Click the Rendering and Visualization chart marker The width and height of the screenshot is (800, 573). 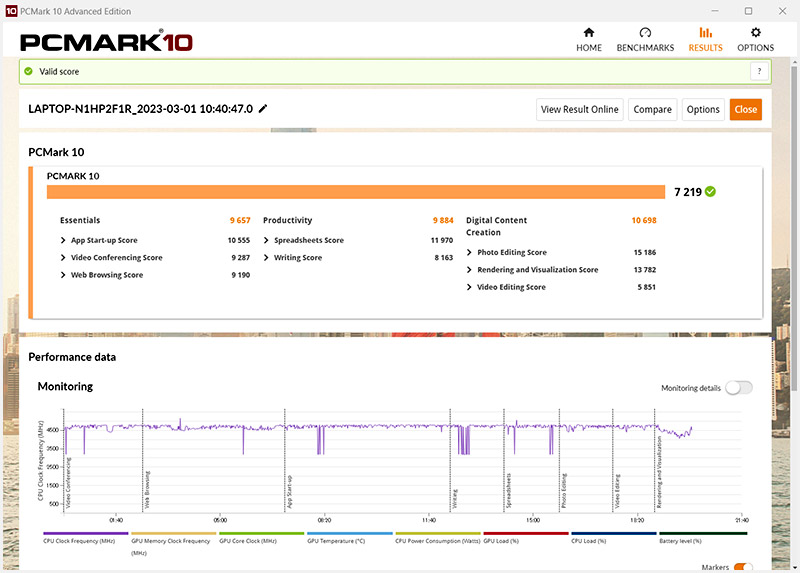click(x=659, y=472)
